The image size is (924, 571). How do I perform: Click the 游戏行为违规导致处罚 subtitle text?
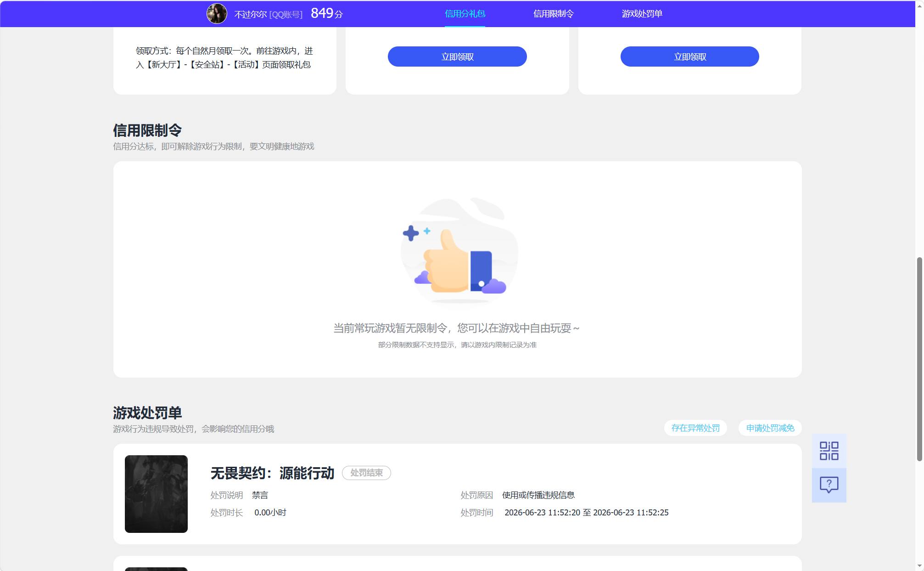[193, 429]
